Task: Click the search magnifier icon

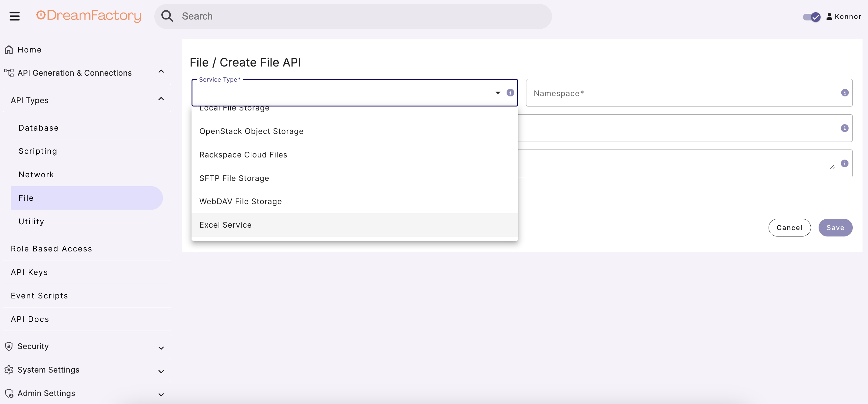Action: click(x=167, y=16)
